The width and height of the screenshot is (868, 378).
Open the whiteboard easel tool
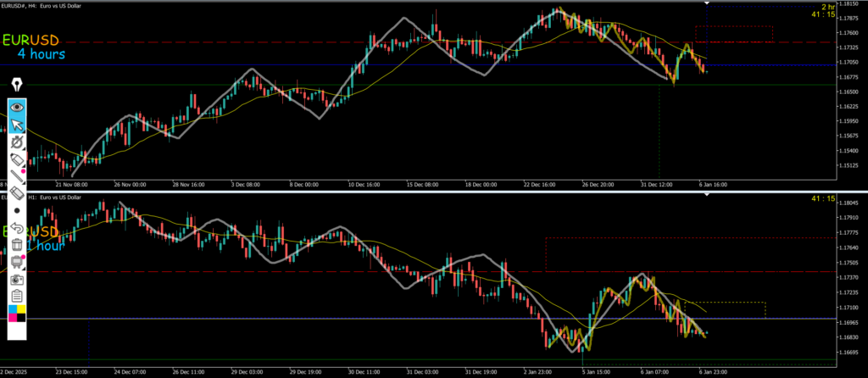(17, 261)
